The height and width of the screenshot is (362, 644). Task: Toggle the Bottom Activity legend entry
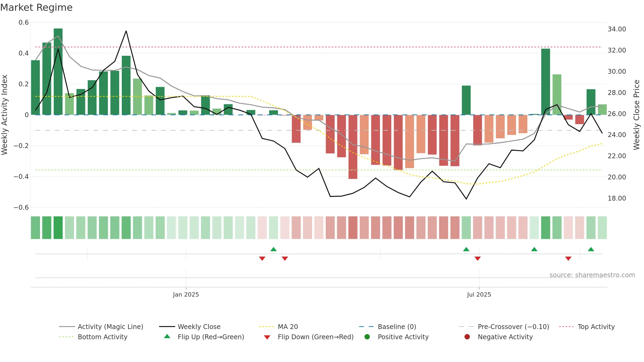coord(93,337)
